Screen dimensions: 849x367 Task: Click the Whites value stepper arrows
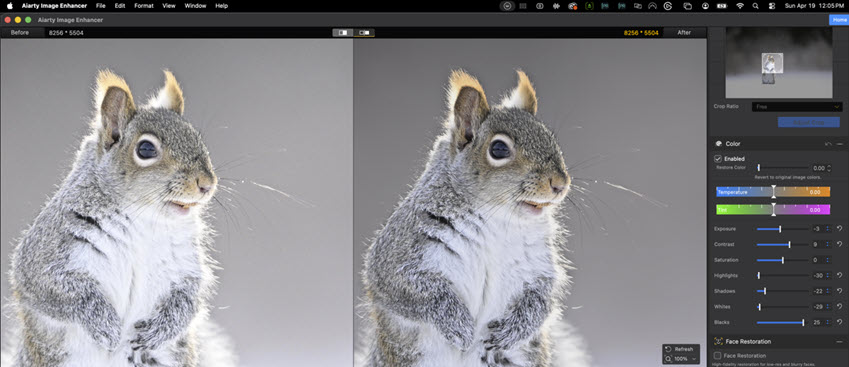click(828, 307)
